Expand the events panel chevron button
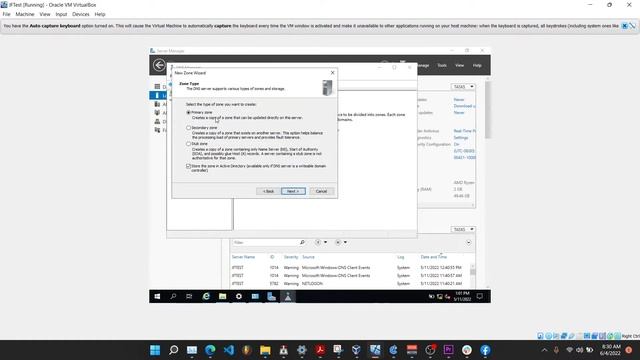The height and width of the screenshot is (360, 640). pos(469,242)
